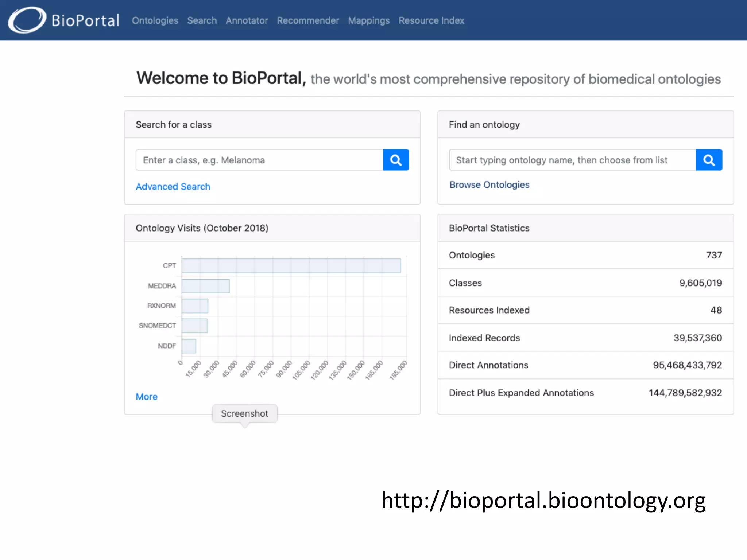Click the value 95,468,433,792
The image size is (747, 560).
click(687, 365)
